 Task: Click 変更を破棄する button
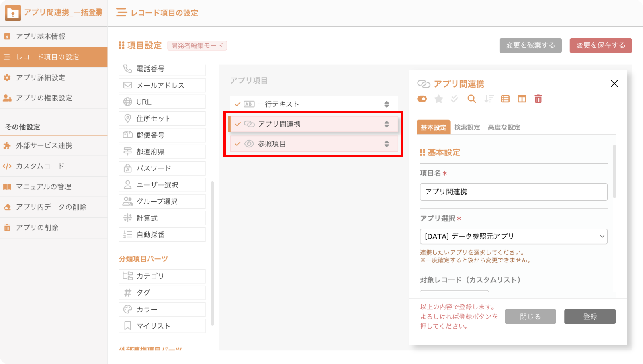pos(530,45)
